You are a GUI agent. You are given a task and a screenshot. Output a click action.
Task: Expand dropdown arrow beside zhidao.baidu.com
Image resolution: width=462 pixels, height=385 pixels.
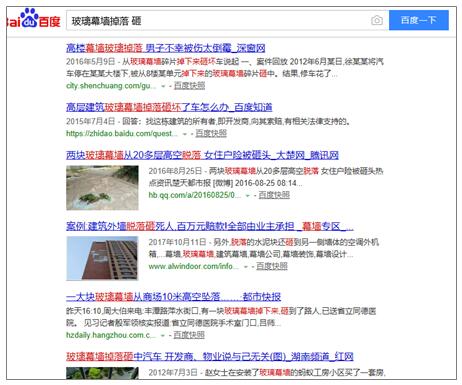pyautogui.click(x=185, y=134)
